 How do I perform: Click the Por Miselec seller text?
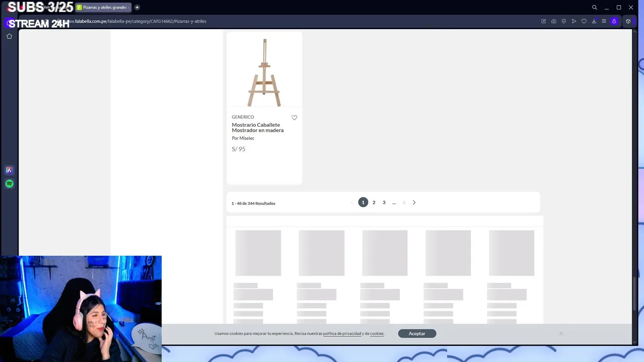(243, 138)
